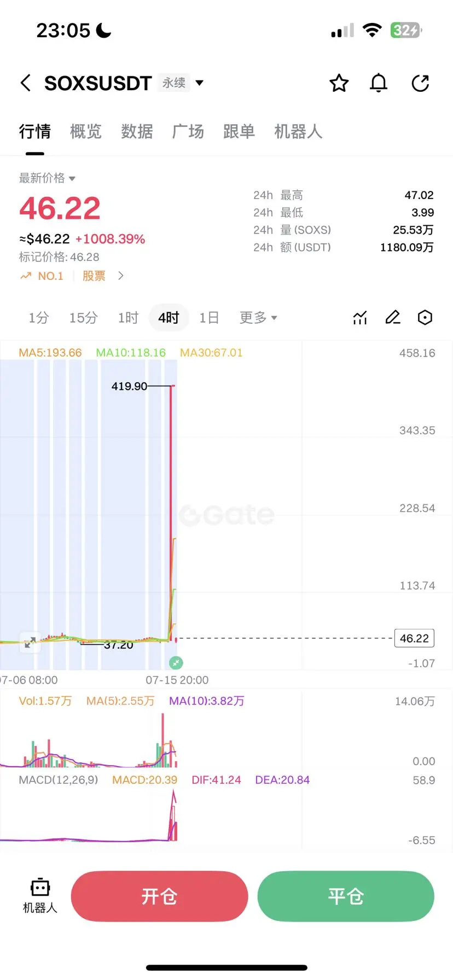Tap MA(5):2.55万 volume label
Image resolution: width=453 pixels, height=980 pixels.
pyautogui.click(x=120, y=701)
